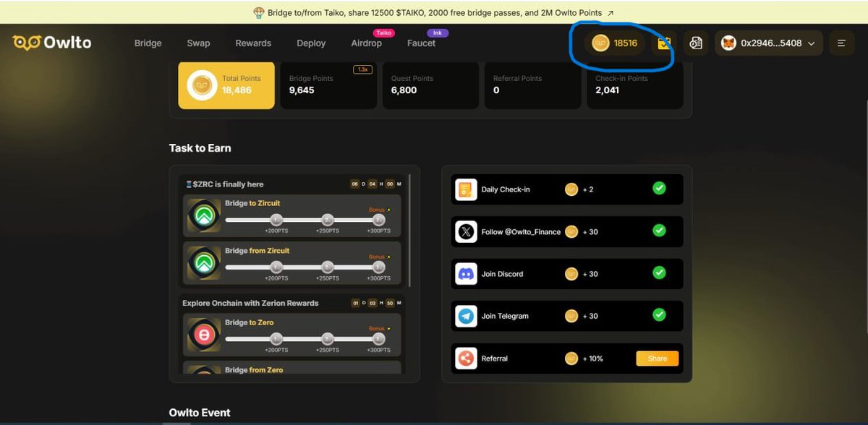Click the "Bridge to Zircuit" title
Screen dimensions: 868x425
coord(252,203)
